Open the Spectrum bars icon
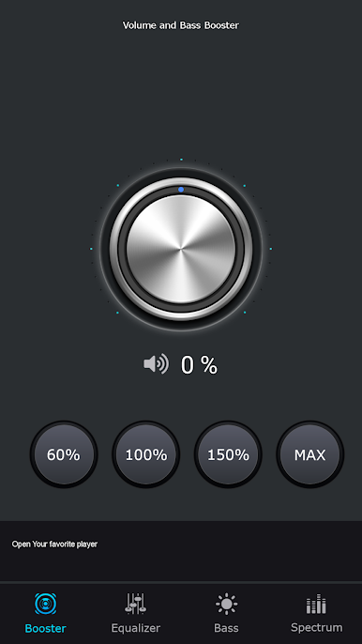 pyautogui.click(x=316, y=605)
